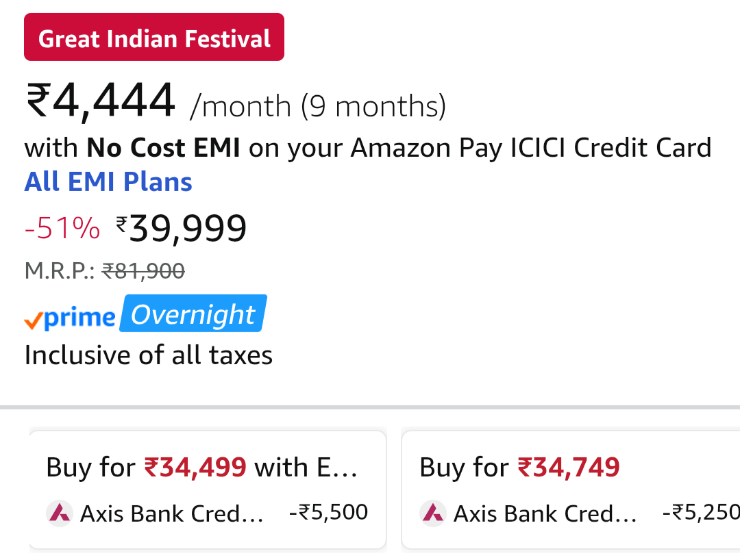The height and width of the screenshot is (560, 740).
Task: Click the Great Indian Festival badge
Action: 154,38
